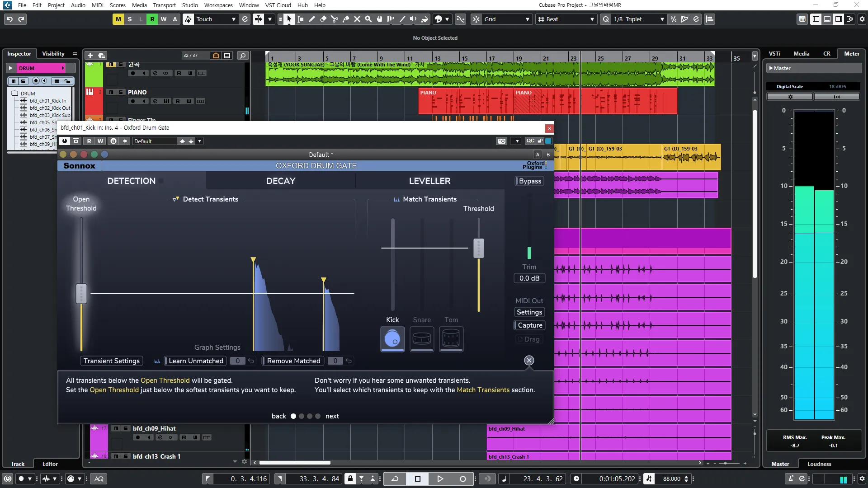Choose the Erase tool
Screen dimensions: 868x488
(323, 19)
